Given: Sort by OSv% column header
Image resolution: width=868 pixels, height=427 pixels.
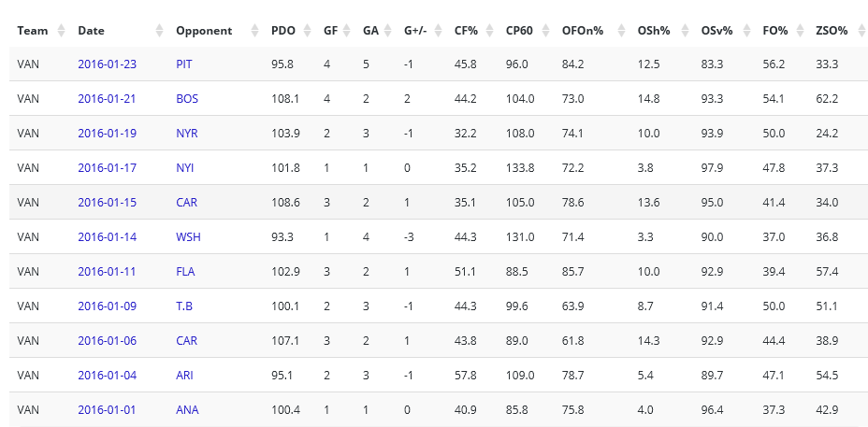Looking at the screenshot, I should click(x=719, y=31).
